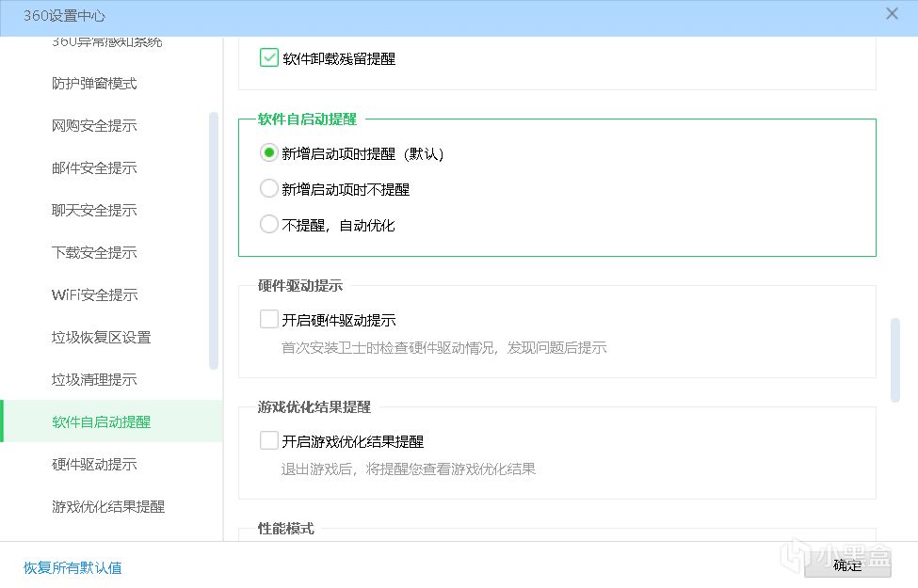
Task: Close the 360设置中心 window
Action: [892, 13]
